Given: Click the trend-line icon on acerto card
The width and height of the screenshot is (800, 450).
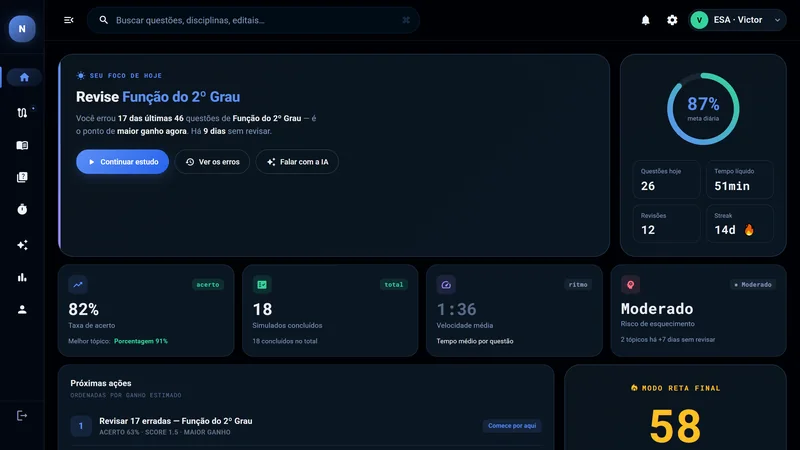Looking at the screenshot, I should (78, 285).
